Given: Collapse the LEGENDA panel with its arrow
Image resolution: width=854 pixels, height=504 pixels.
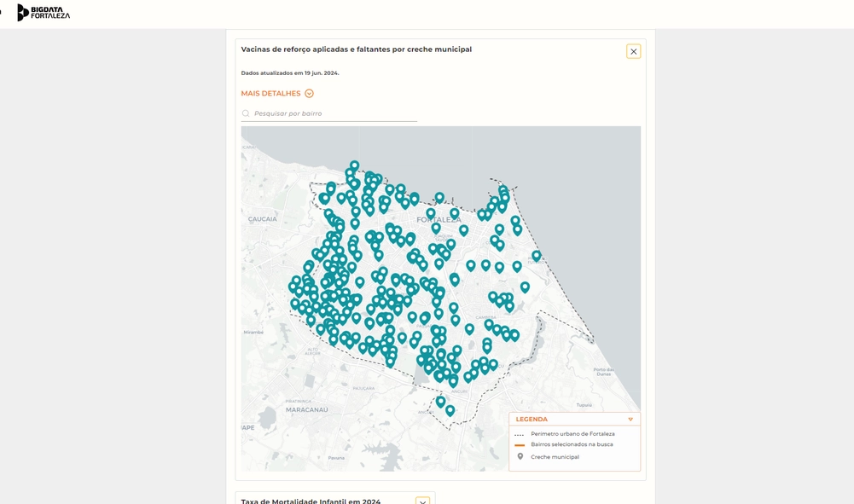Looking at the screenshot, I should point(630,420).
